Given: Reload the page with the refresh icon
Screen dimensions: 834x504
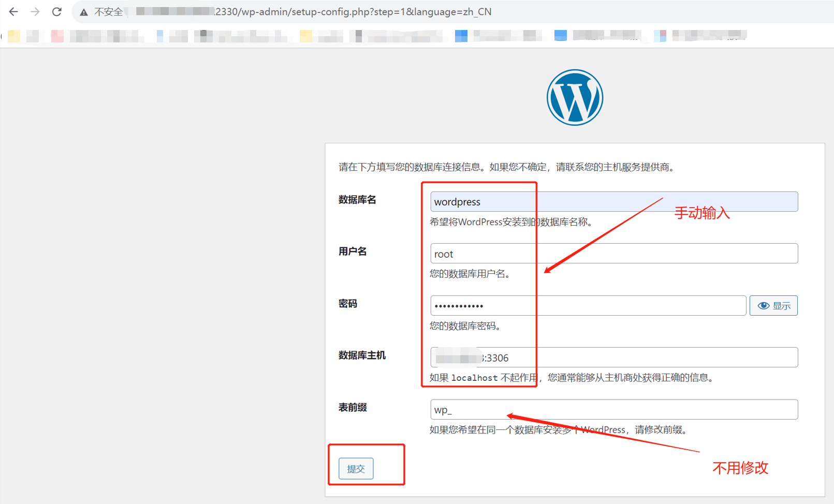Looking at the screenshot, I should click(57, 12).
